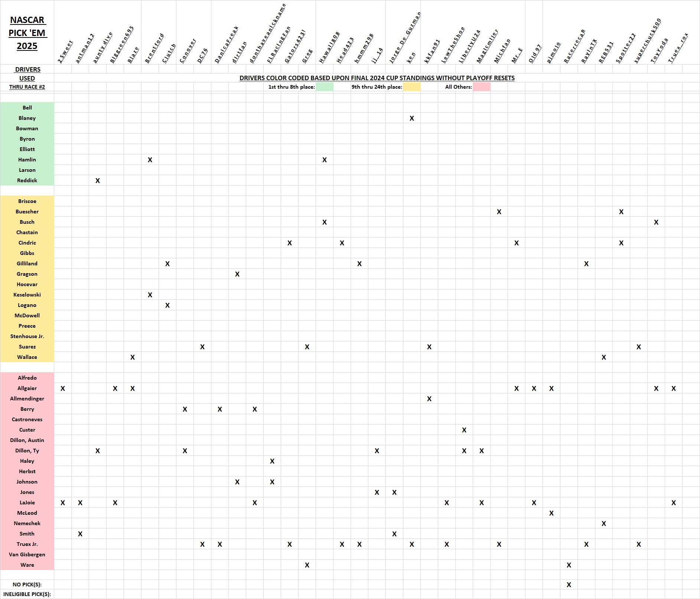Select the antman12 column header
The height and width of the screenshot is (599, 700).
click(85, 49)
